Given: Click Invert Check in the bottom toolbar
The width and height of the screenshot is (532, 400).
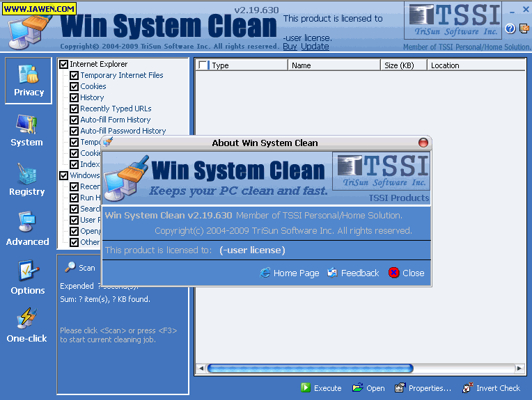Looking at the screenshot, I should coord(491,388).
